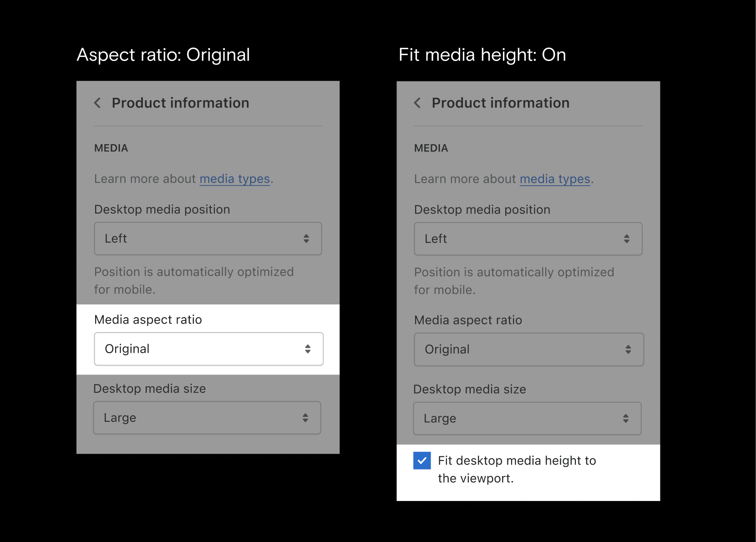The image size is (756, 542).
Task: Click Product information heading in right panel
Action: click(x=501, y=103)
